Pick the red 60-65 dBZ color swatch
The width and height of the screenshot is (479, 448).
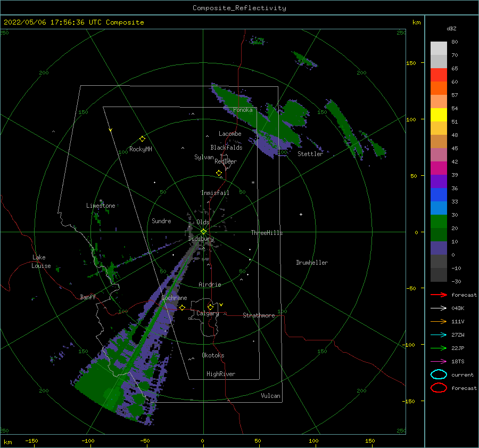[439, 75]
